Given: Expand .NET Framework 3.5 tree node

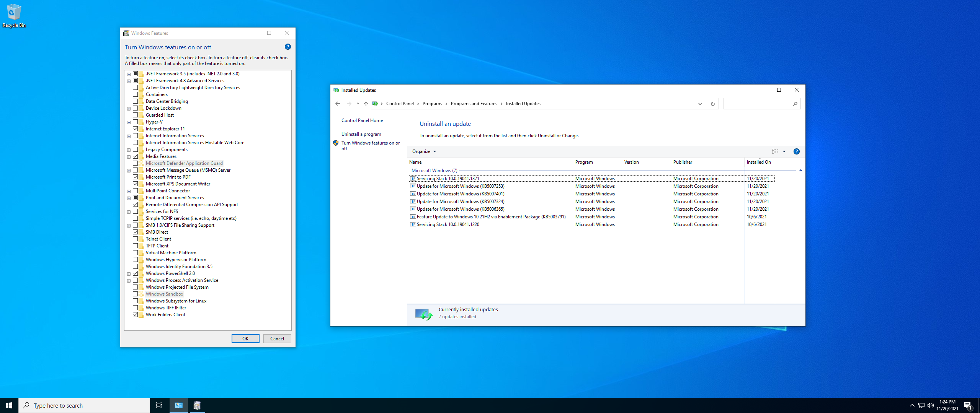Looking at the screenshot, I should (129, 74).
